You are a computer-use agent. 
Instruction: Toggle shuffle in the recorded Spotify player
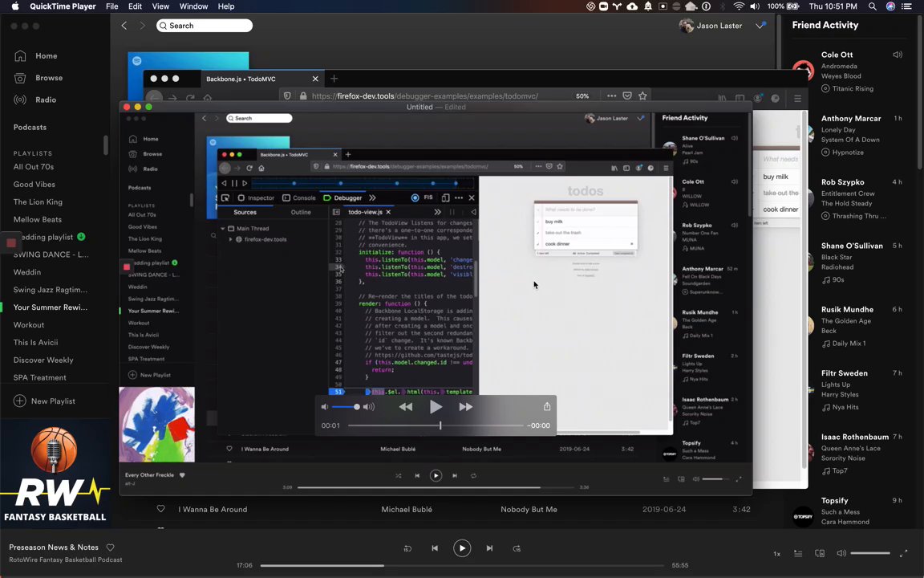pyautogui.click(x=399, y=475)
